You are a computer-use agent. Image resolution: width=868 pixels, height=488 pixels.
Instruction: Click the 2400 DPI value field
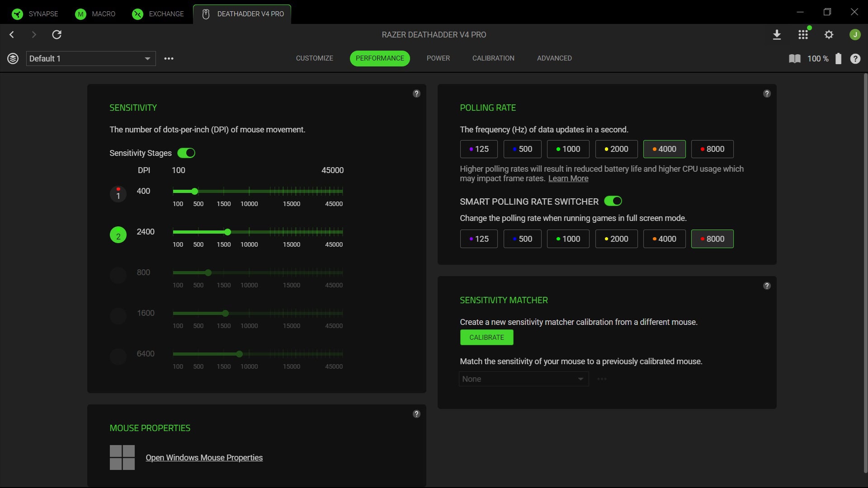coord(146,232)
